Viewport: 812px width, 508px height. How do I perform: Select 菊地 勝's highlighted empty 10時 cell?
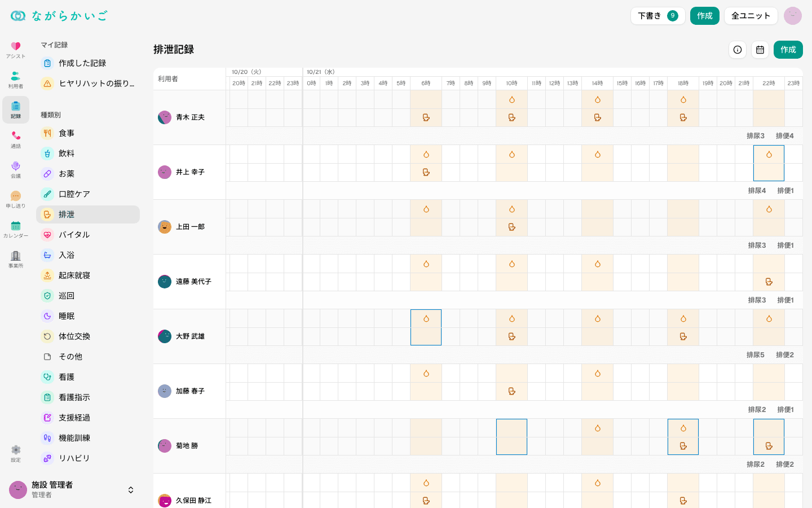tap(512, 437)
